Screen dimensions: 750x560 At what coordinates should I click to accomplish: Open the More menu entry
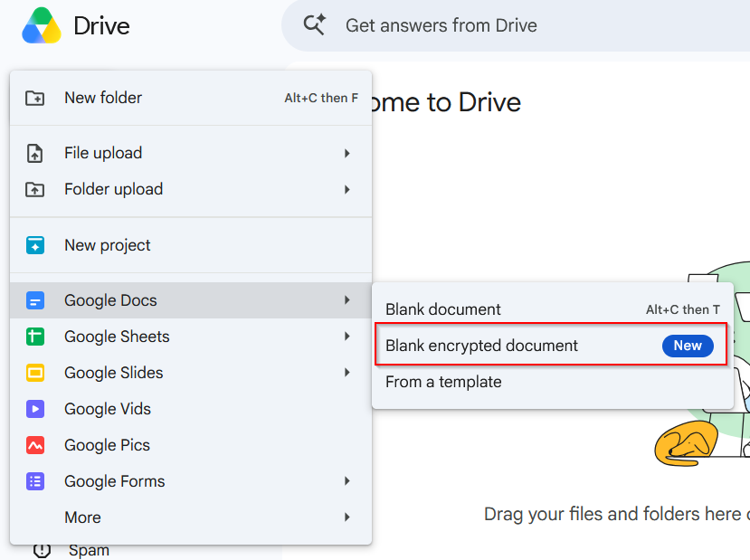click(x=191, y=517)
